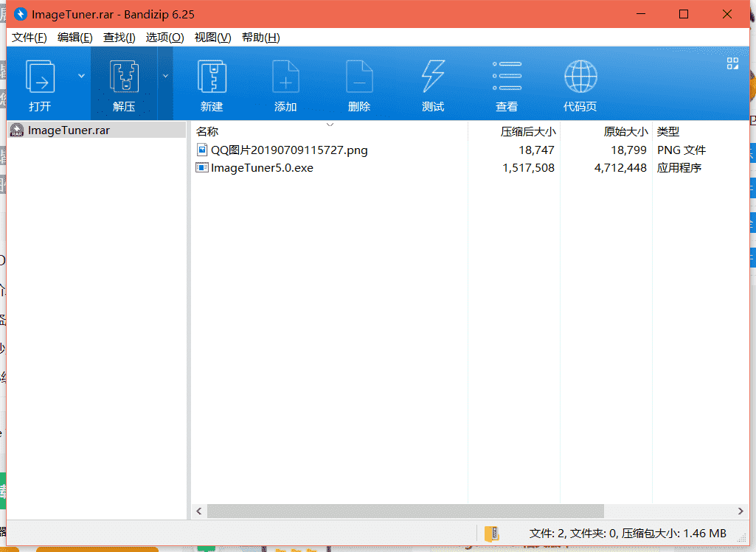This screenshot has height=552, width=756.
Task: Click the Code page (代码页) globe icon
Action: [x=580, y=76]
